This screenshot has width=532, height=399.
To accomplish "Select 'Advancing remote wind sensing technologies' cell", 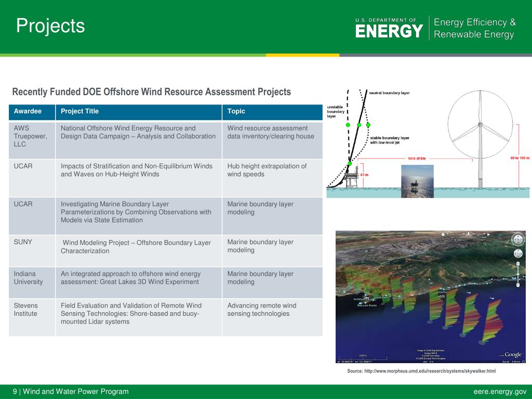I will 272,317.
